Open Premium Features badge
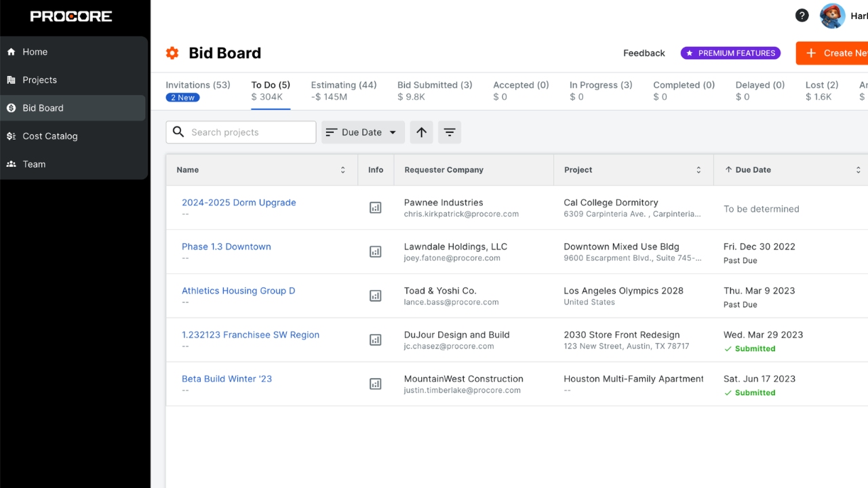The height and width of the screenshot is (488, 868). (731, 53)
